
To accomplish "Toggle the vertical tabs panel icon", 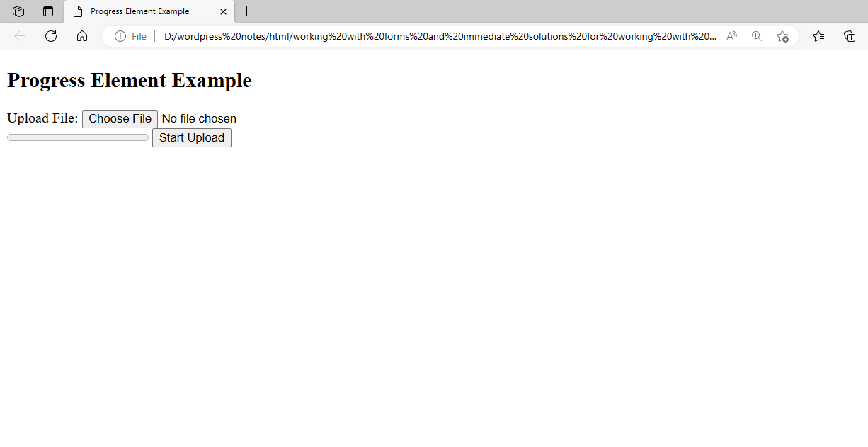I will point(48,11).
